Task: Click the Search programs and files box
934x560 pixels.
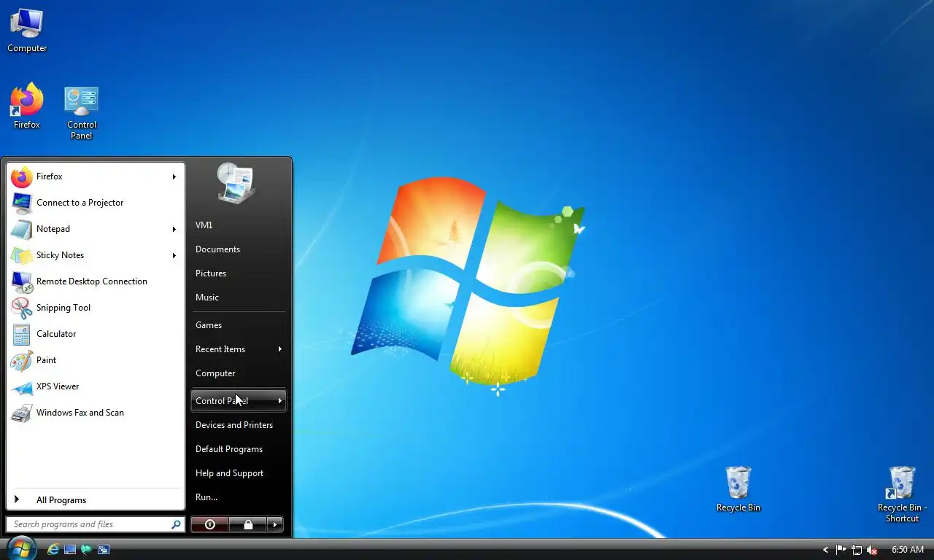Action: pos(95,524)
